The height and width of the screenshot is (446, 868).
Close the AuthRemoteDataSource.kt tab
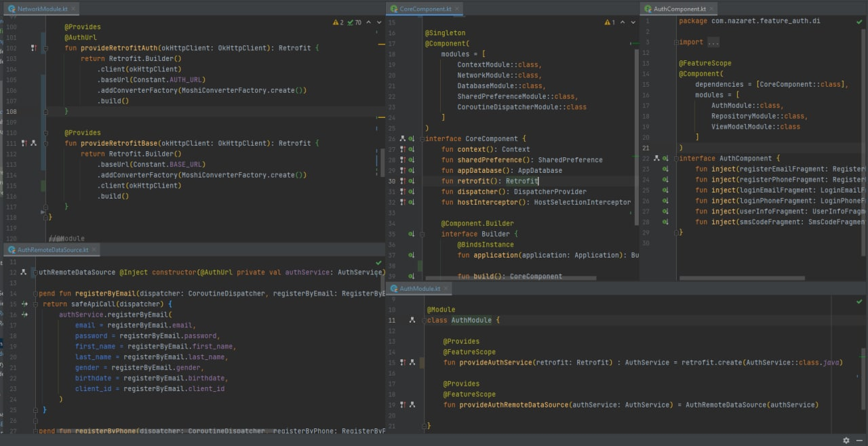94,249
